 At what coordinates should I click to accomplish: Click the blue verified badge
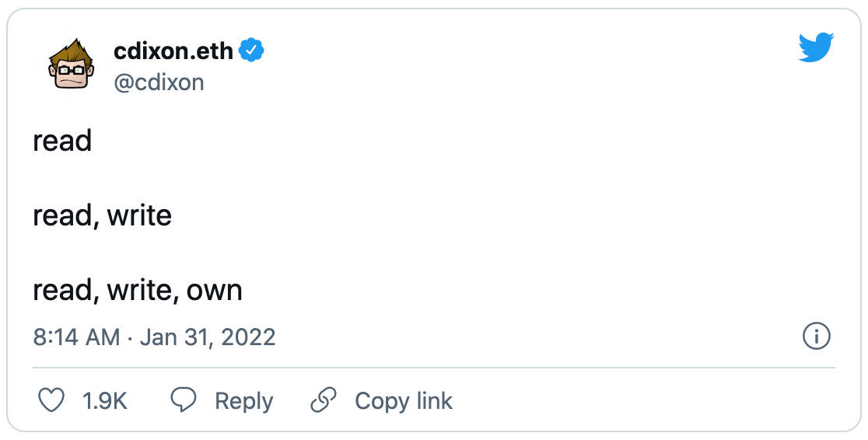(251, 51)
